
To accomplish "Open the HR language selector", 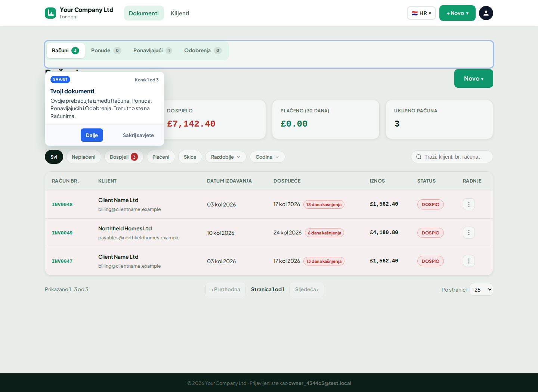I will point(421,13).
